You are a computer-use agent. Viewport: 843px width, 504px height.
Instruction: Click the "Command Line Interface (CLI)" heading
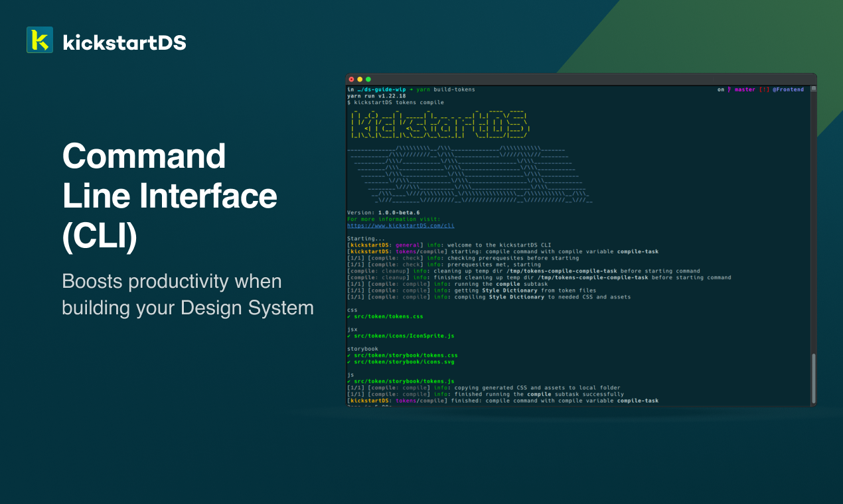tap(169, 197)
